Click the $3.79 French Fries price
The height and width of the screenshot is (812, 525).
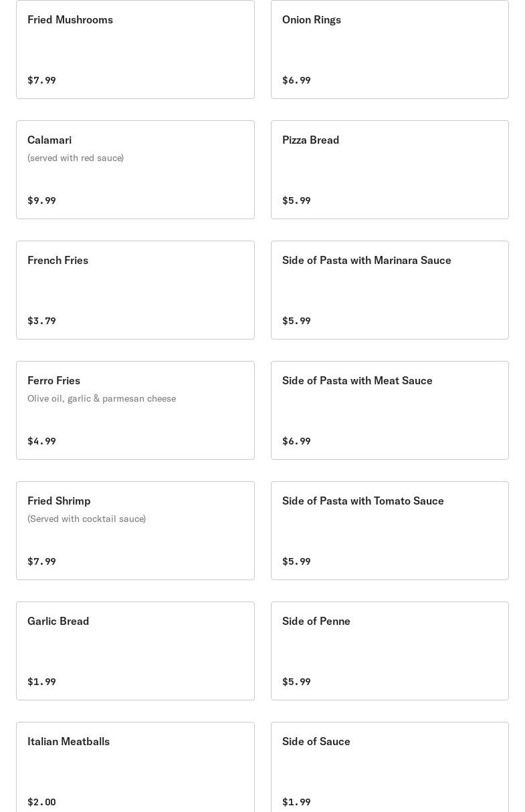coord(41,321)
